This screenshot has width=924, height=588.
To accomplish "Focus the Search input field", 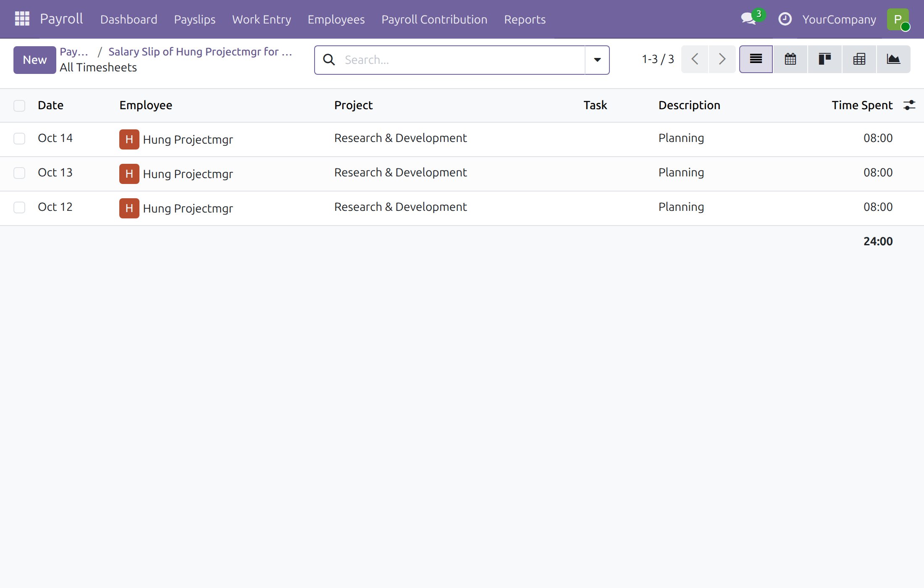I will pyautogui.click(x=462, y=60).
